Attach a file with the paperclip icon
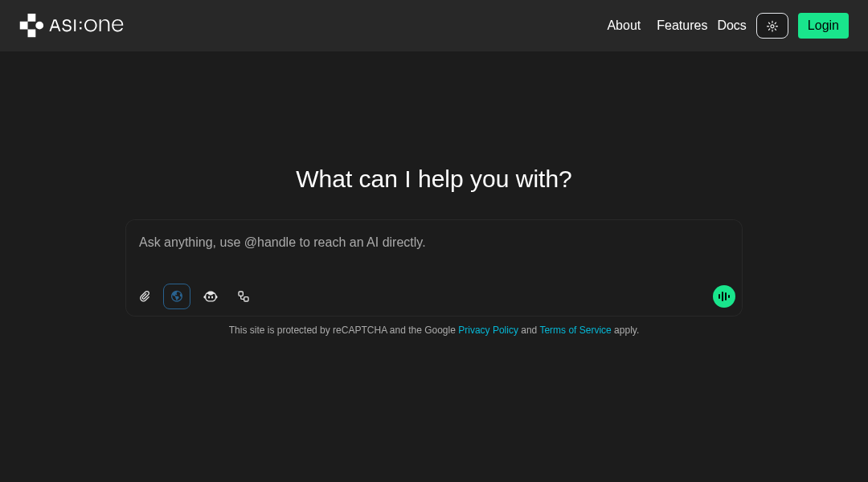868x482 pixels. [145, 296]
